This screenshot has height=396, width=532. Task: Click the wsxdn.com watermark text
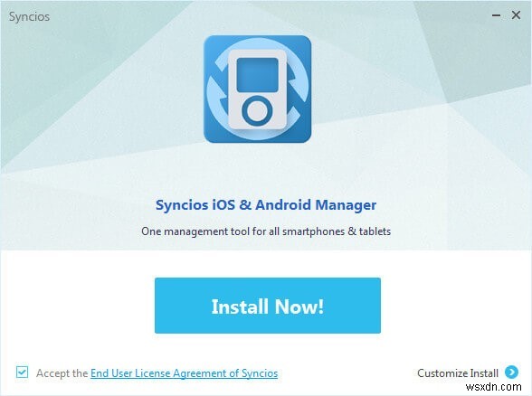(x=494, y=387)
